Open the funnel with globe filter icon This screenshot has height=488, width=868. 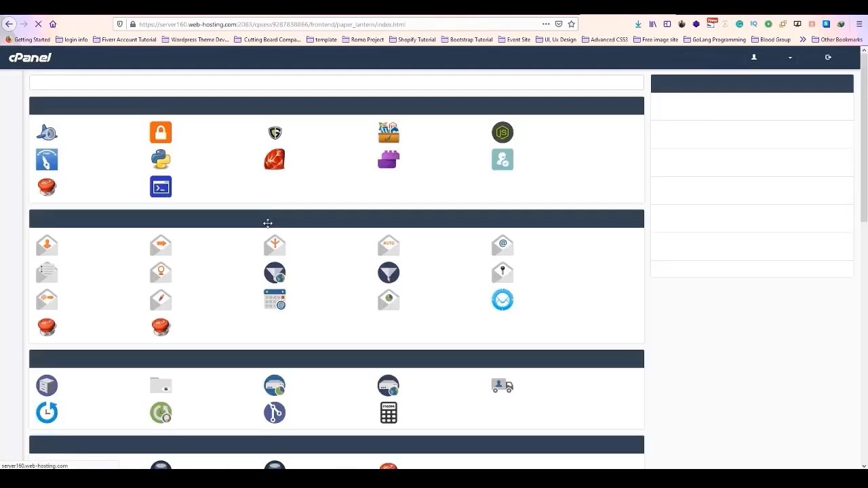(x=275, y=272)
